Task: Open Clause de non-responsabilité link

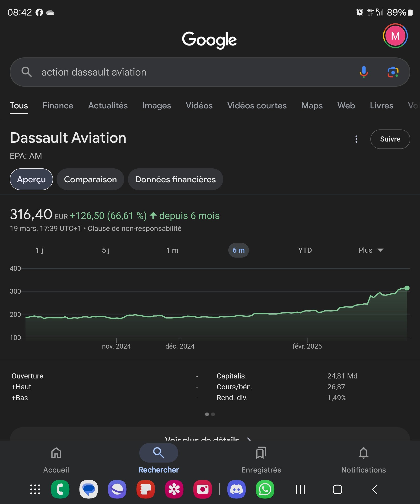Action: point(134,228)
